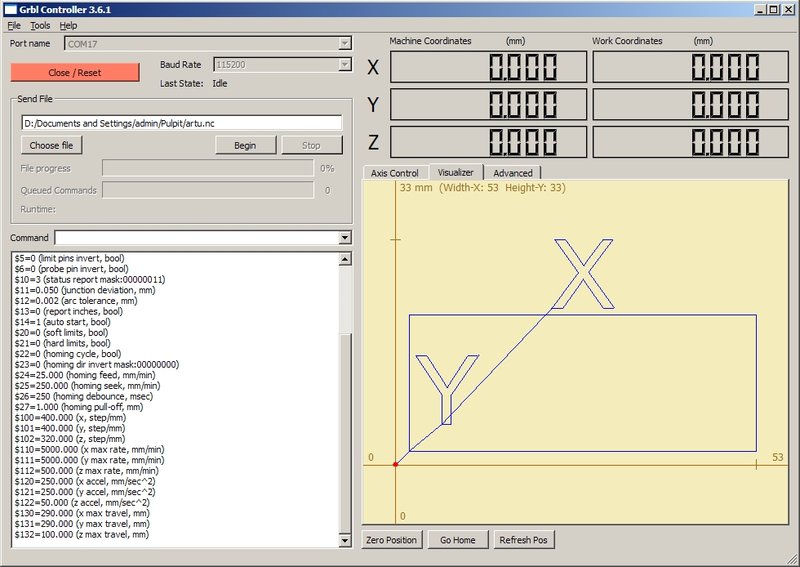Click the 'Last State: Idle' status text

pos(193,83)
